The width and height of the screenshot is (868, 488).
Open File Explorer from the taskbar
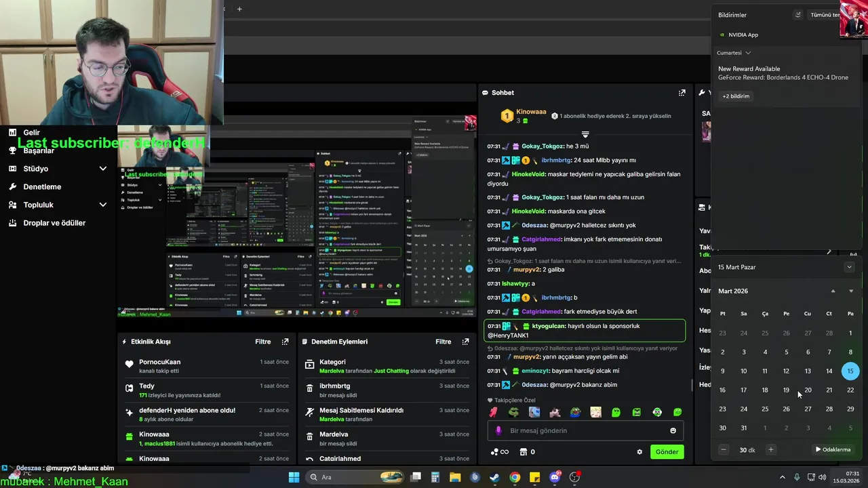pyautogui.click(x=455, y=477)
